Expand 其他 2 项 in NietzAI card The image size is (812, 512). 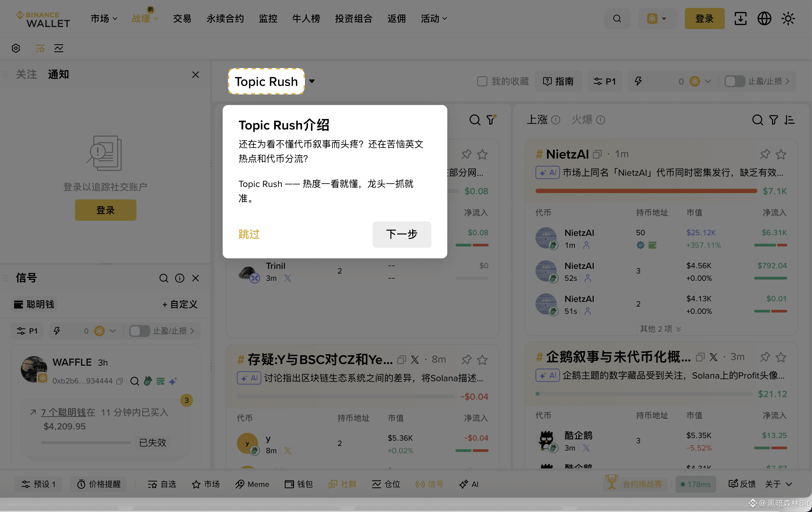point(660,329)
